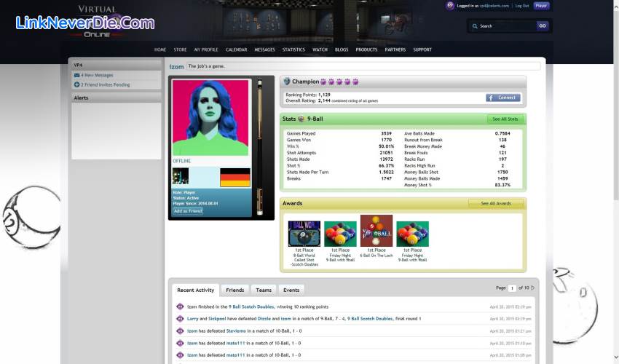Image resolution: width=619 pixels, height=364 pixels.
Task: Open the SUPPORT menu item
Action: (422, 50)
